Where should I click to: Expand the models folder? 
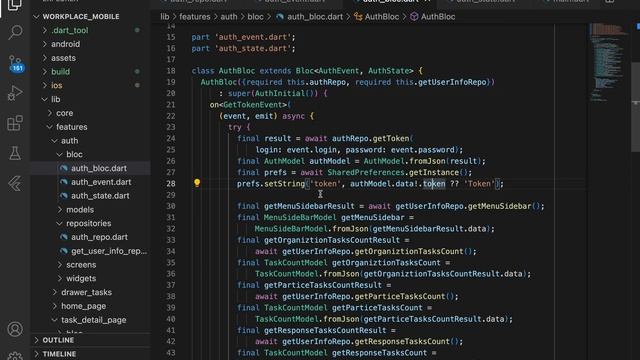(60, 210)
